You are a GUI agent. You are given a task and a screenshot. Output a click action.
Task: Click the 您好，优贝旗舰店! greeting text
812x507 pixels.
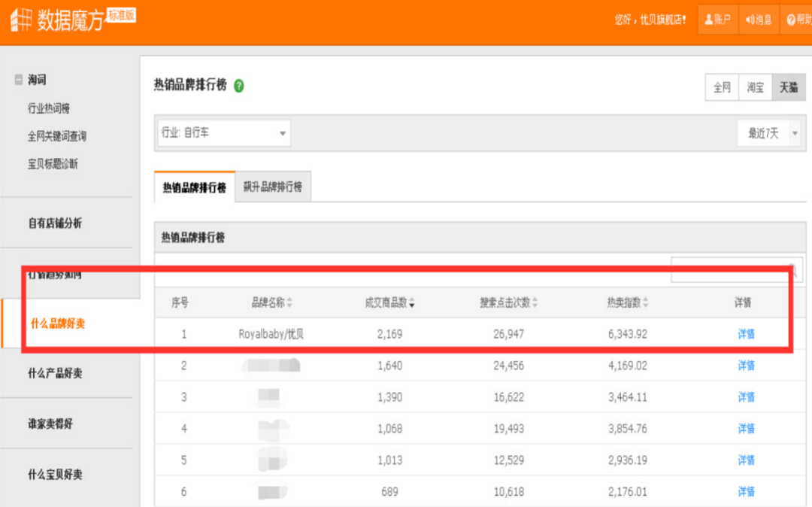coord(650,20)
